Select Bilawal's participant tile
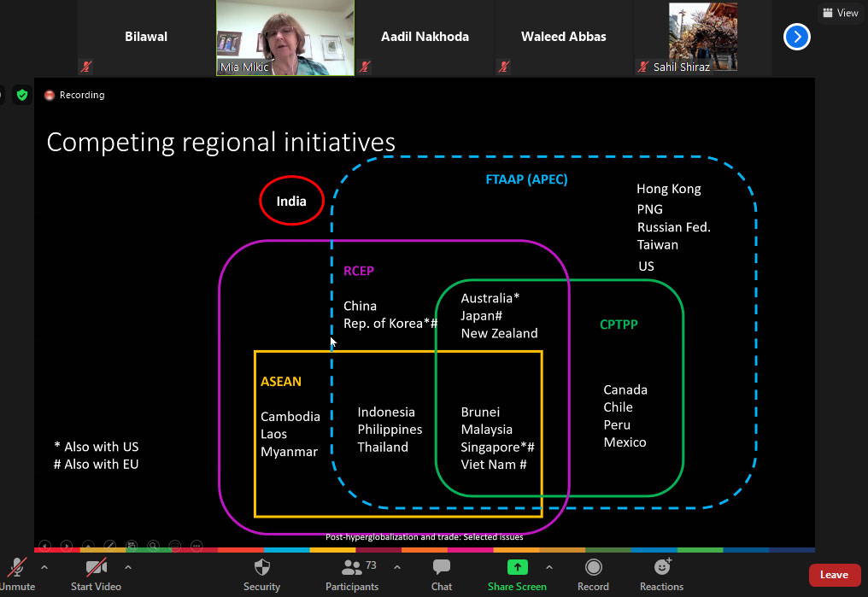 (145, 38)
